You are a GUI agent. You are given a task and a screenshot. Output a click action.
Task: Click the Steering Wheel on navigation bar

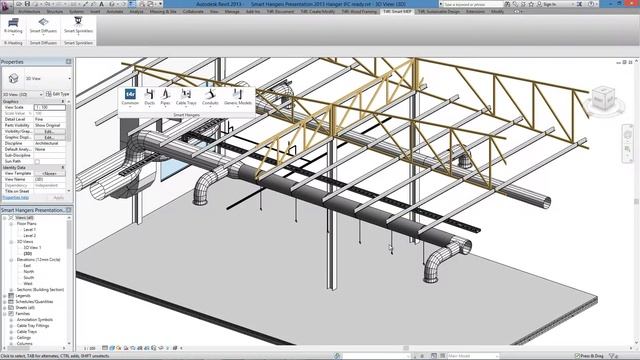[x=628, y=134]
